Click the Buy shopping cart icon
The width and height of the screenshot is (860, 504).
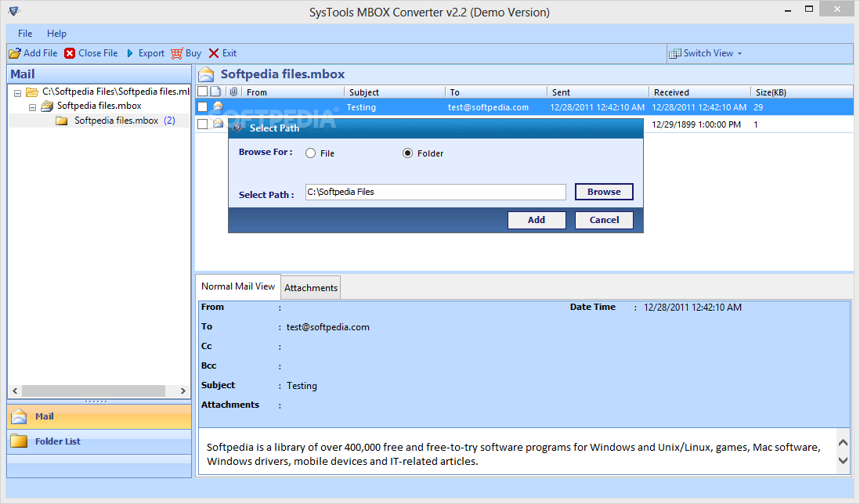[176, 53]
